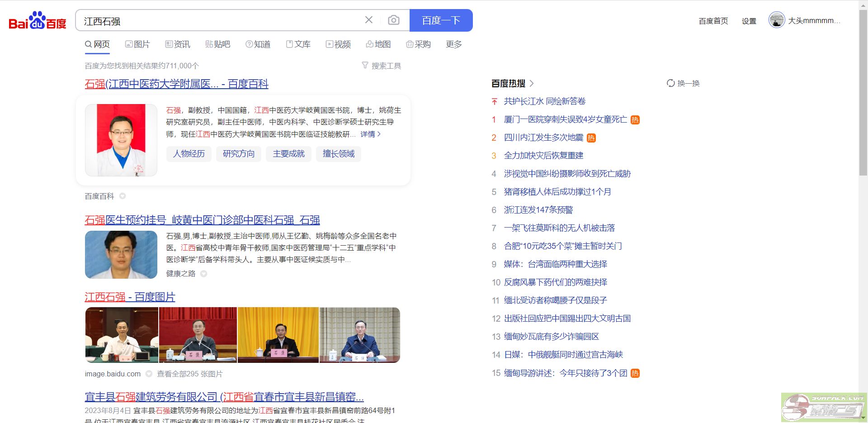The width and height of the screenshot is (868, 423).
Task: Select the 网页 tab
Action: 97,44
